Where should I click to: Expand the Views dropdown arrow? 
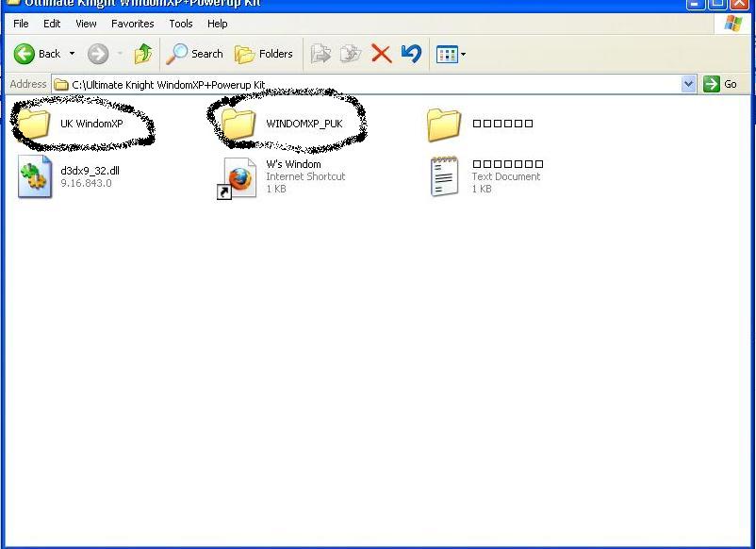point(464,54)
